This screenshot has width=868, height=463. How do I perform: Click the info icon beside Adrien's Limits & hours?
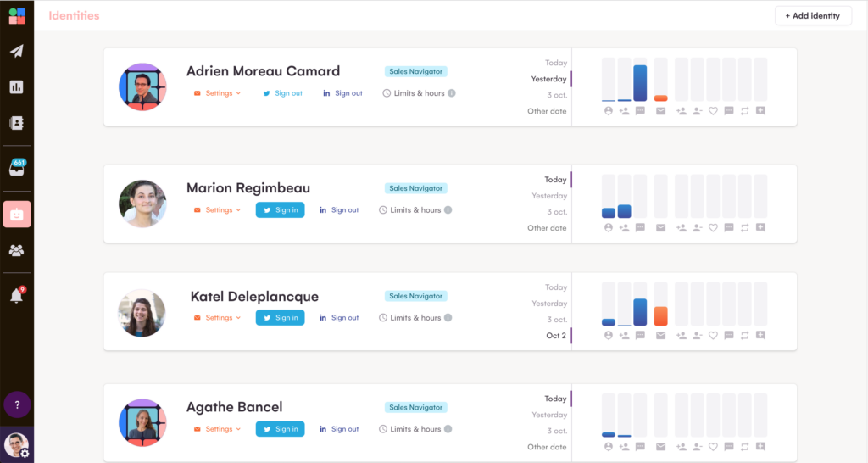(452, 93)
